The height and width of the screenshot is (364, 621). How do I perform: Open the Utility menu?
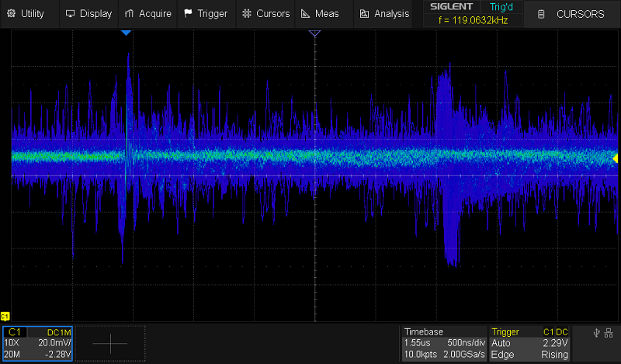[26, 13]
